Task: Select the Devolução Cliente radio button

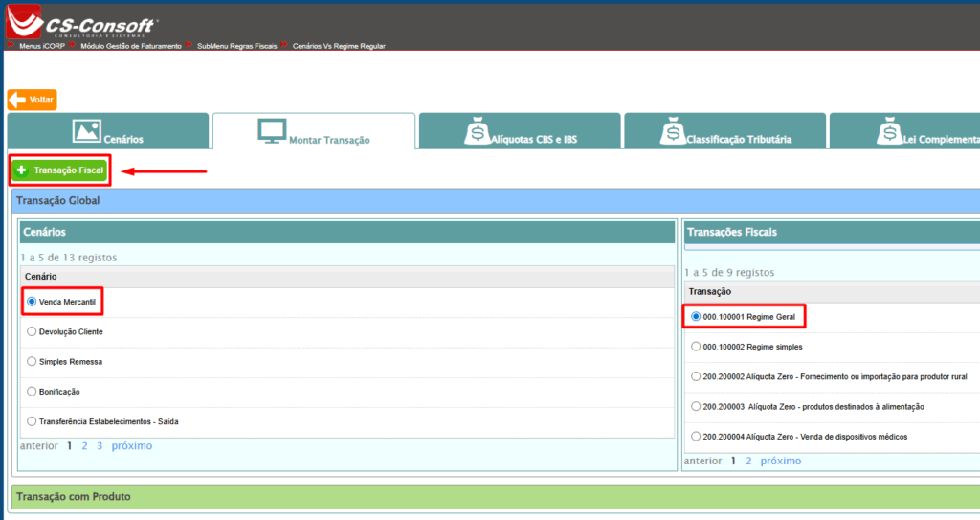Action: pos(32,331)
